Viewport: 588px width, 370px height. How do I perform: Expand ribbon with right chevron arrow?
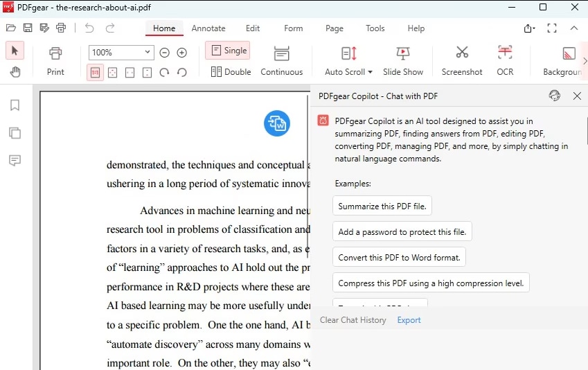(x=585, y=61)
